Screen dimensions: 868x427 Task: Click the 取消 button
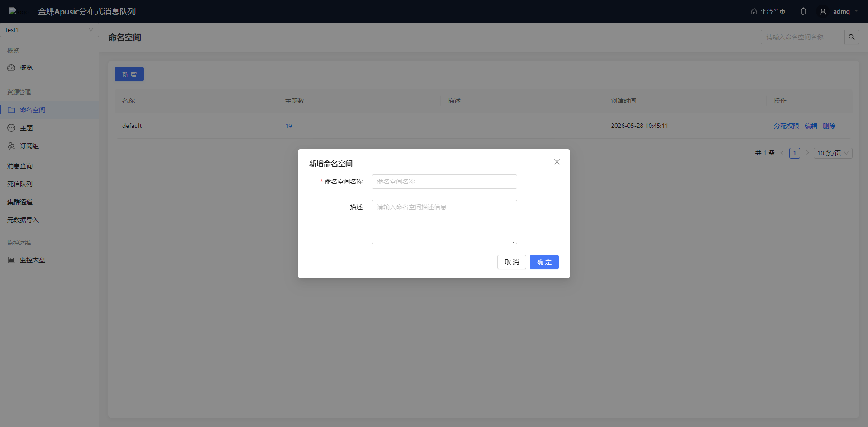512,262
